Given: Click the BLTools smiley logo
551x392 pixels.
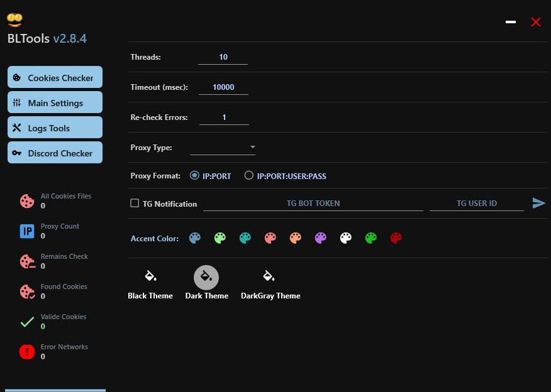Looking at the screenshot, I should (14, 20).
